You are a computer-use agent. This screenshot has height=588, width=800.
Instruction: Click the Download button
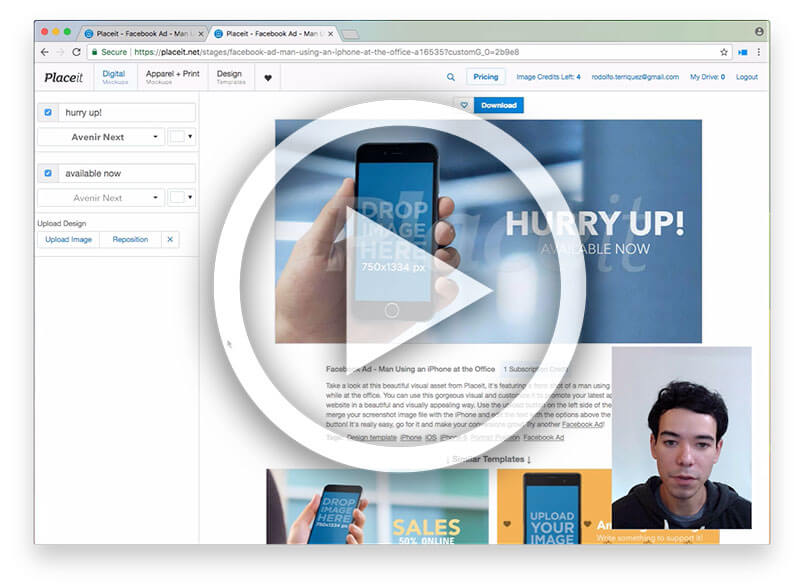pos(498,105)
